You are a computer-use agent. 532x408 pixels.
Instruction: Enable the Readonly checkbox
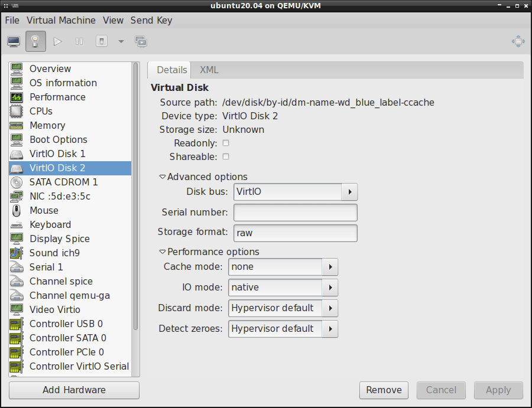(226, 143)
